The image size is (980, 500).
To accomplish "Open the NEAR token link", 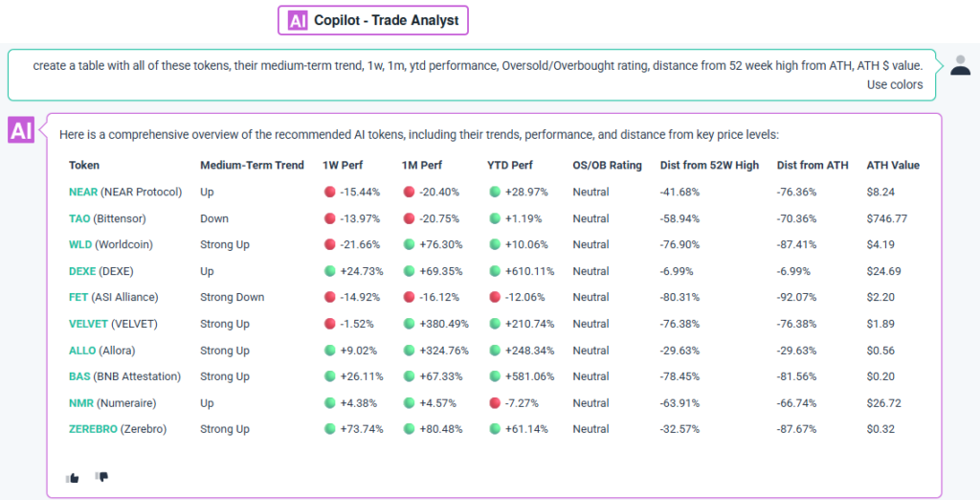I will 83,193.
